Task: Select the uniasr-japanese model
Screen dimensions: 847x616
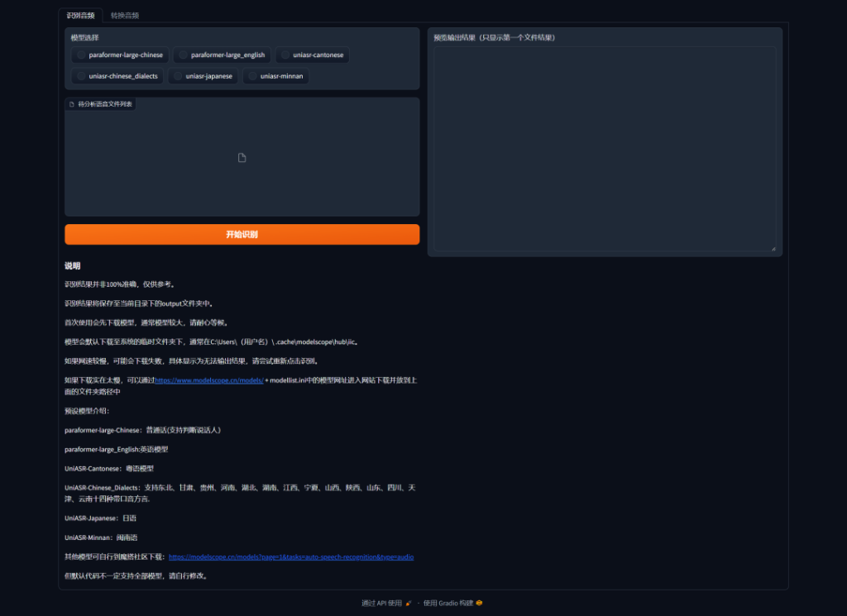Action: click(x=178, y=76)
